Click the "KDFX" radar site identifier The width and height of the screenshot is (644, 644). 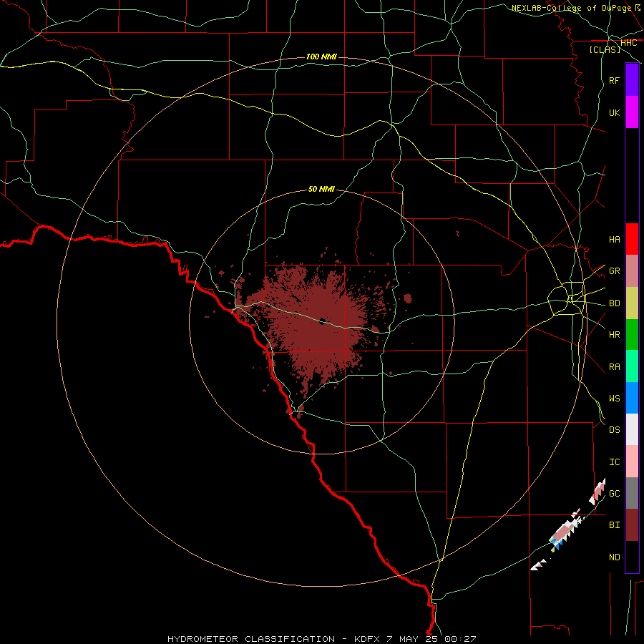pyautogui.click(x=369, y=639)
